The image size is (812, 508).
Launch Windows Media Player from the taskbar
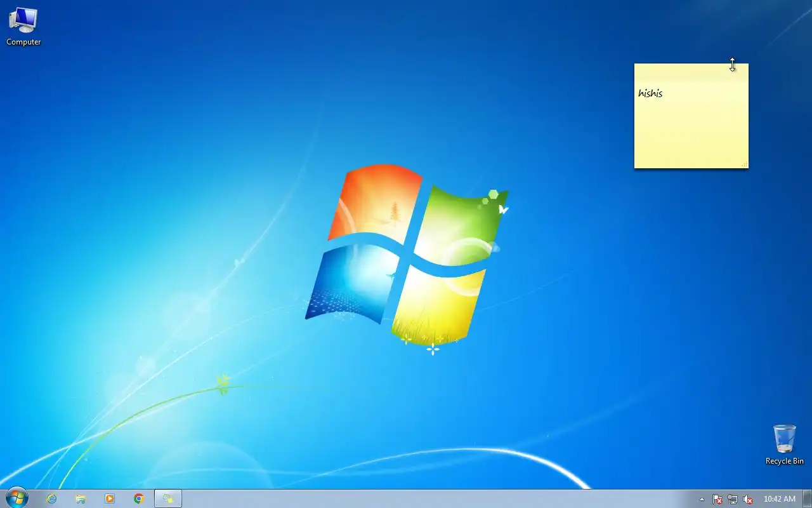(110, 498)
